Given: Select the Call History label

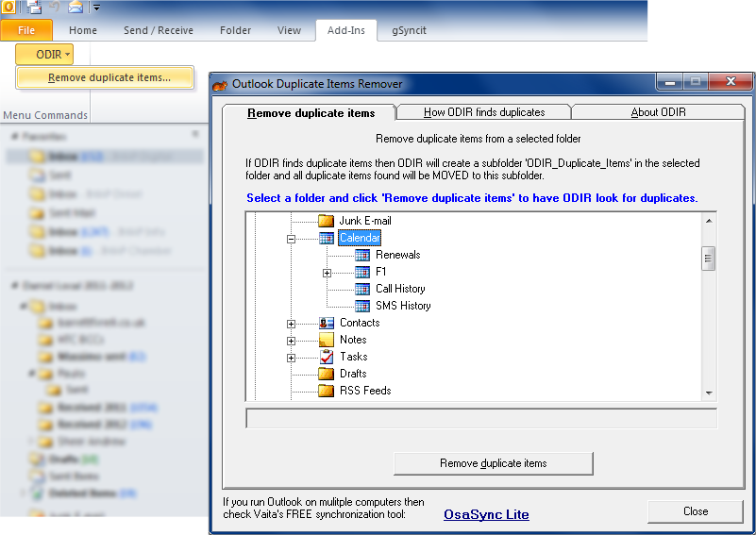Looking at the screenshot, I should 400,289.
